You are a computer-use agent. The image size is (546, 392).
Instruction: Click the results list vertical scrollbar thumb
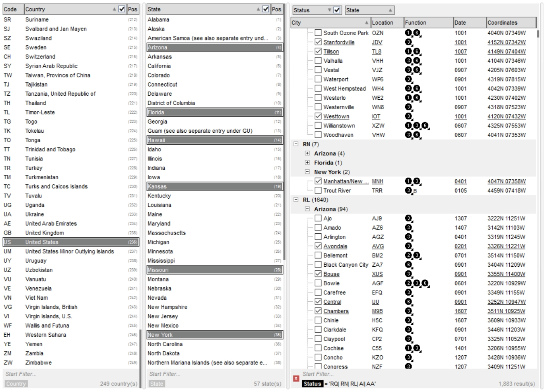[x=538, y=33]
